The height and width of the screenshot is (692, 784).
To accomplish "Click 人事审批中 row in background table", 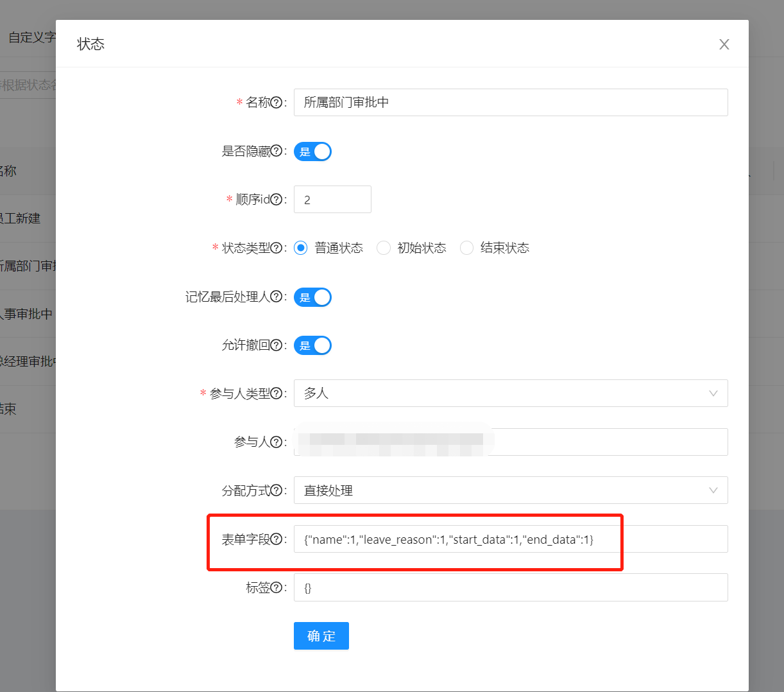I will click(x=28, y=314).
